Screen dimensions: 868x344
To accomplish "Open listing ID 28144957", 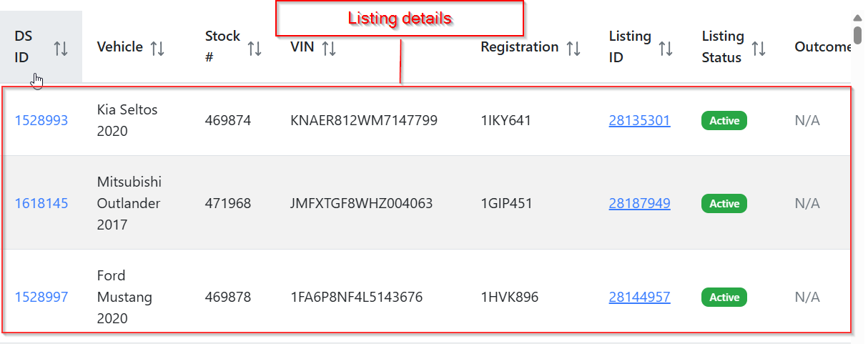I will 639,297.
